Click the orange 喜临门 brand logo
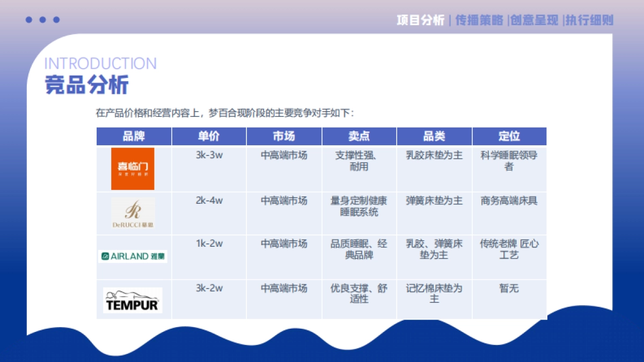Viewport: 644px width, 362px height. click(133, 168)
